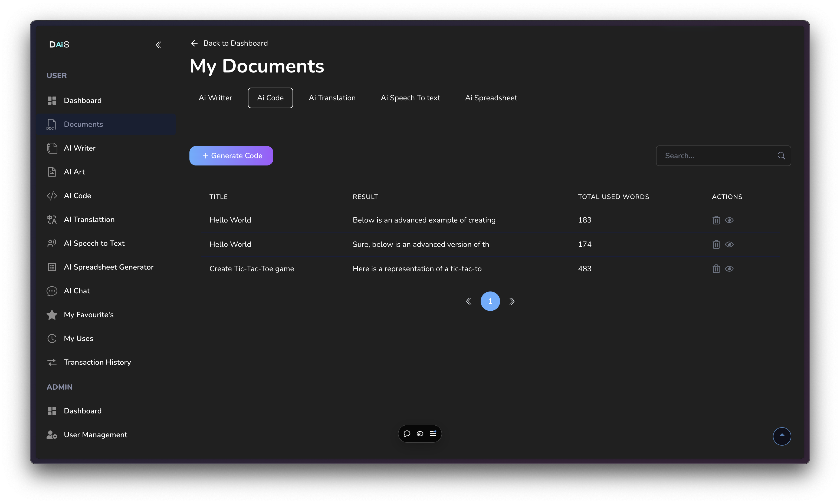This screenshot has width=840, height=504.
Task: Go to previous page of results
Action: 469,301
